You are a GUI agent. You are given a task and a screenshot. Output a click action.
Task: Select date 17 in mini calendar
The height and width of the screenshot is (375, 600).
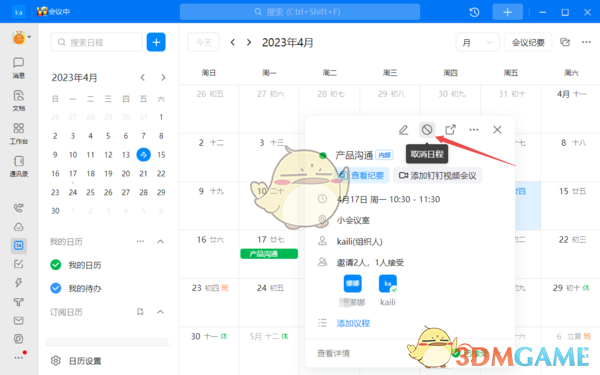click(x=73, y=174)
